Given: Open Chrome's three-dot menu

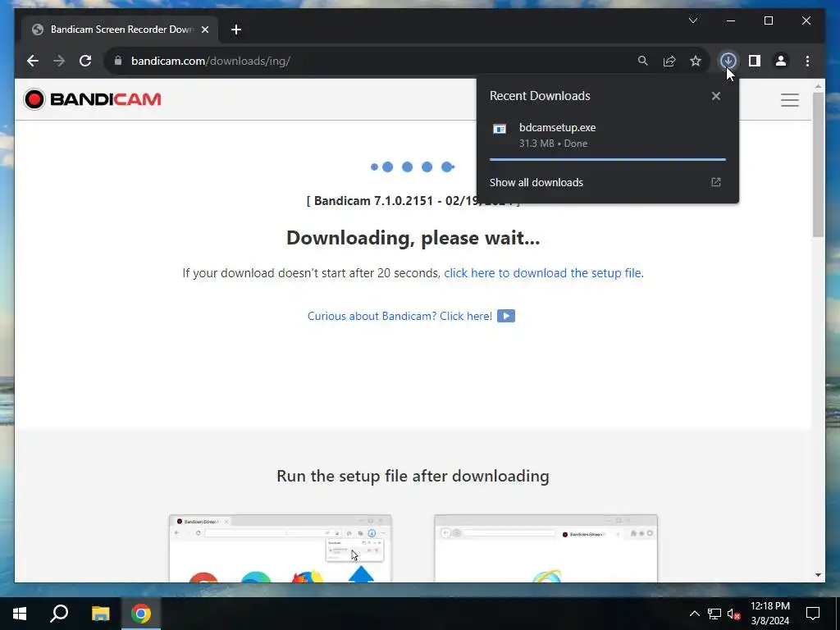Looking at the screenshot, I should tap(807, 61).
